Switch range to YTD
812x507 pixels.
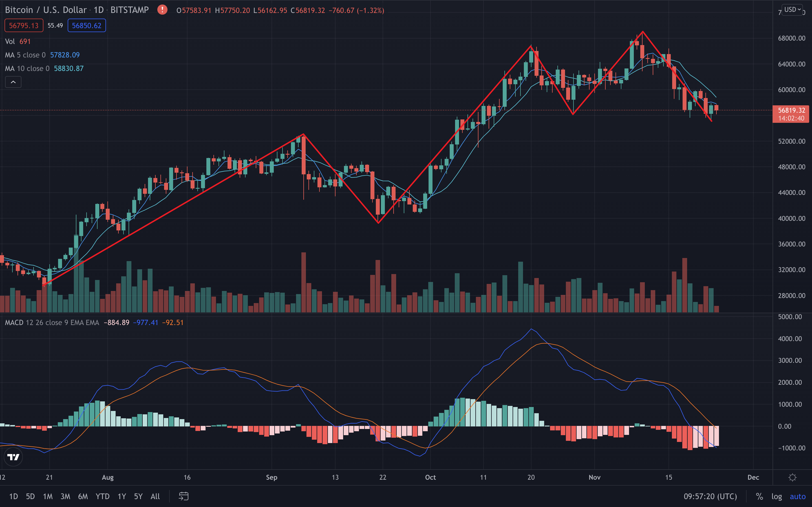pyautogui.click(x=102, y=496)
